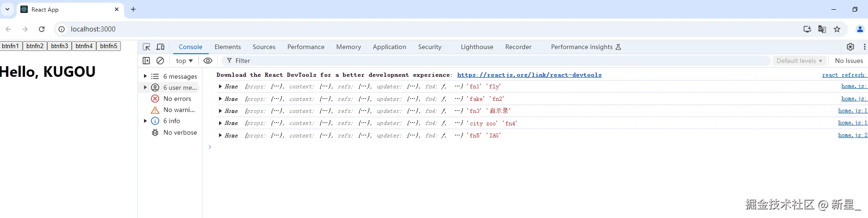Open the react-devtools link
The width and height of the screenshot is (868, 218).
point(529,75)
